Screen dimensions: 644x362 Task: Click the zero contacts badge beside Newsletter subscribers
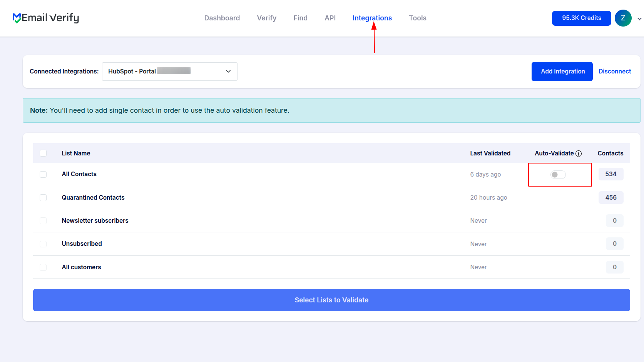614,220
